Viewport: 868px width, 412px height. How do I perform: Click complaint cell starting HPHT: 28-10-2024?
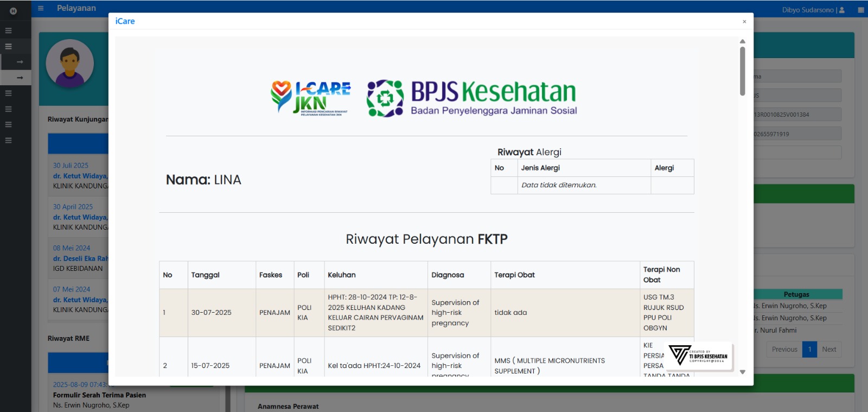pyautogui.click(x=375, y=313)
